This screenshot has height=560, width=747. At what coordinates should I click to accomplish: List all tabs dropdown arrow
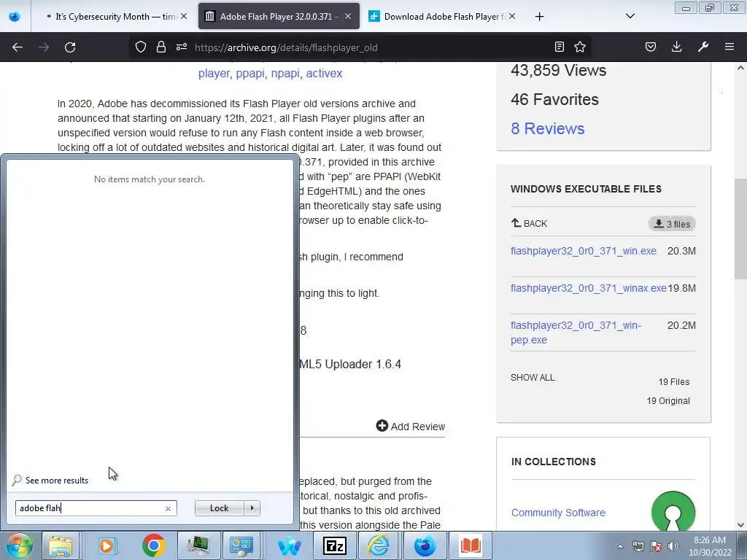tap(630, 16)
